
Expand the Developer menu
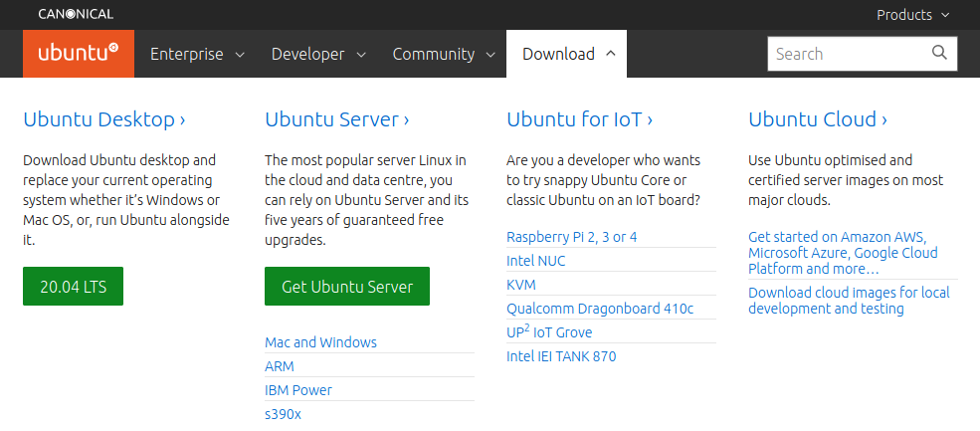[x=318, y=54]
